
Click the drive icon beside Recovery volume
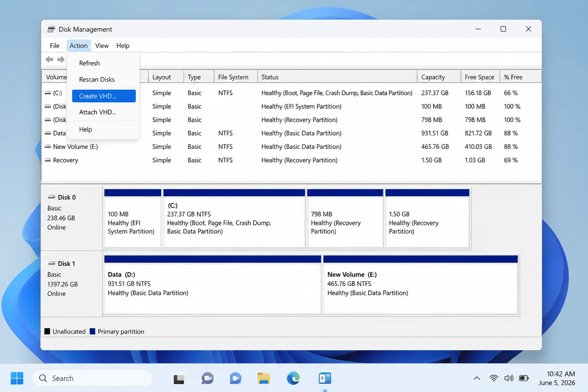[x=48, y=160]
